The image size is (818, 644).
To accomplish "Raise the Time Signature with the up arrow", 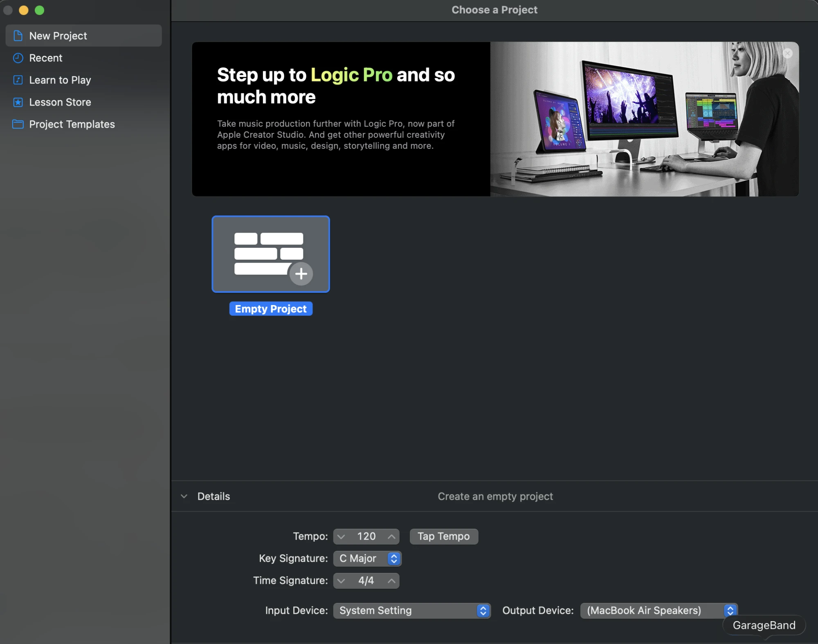I will 391,580.
